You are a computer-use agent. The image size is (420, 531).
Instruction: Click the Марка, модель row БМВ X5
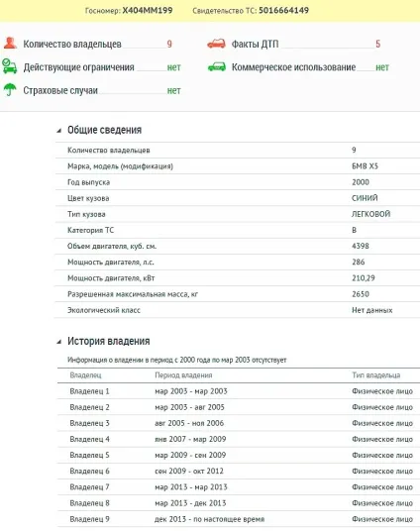click(x=238, y=166)
